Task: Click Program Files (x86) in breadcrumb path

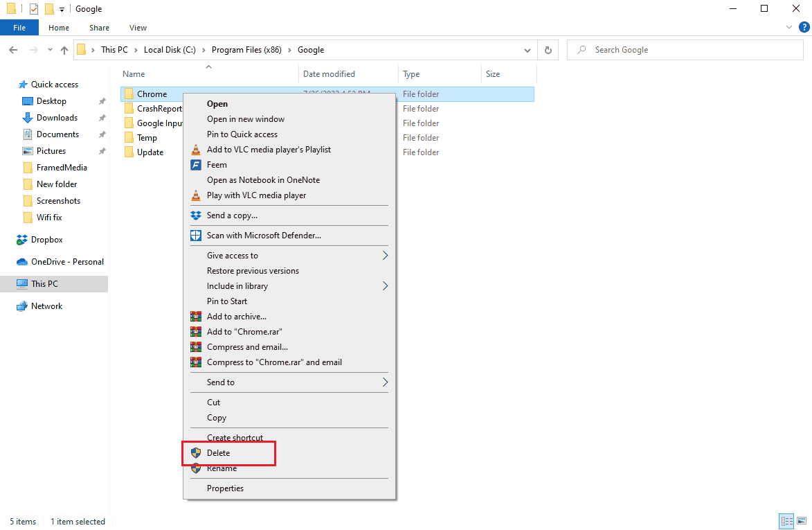Action: pos(246,50)
